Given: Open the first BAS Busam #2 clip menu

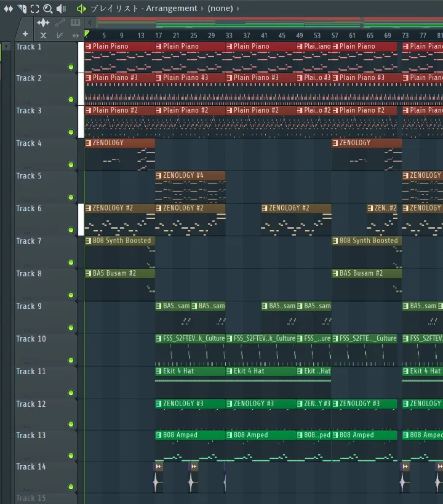Looking at the screenshot, I should click(88, 273).
